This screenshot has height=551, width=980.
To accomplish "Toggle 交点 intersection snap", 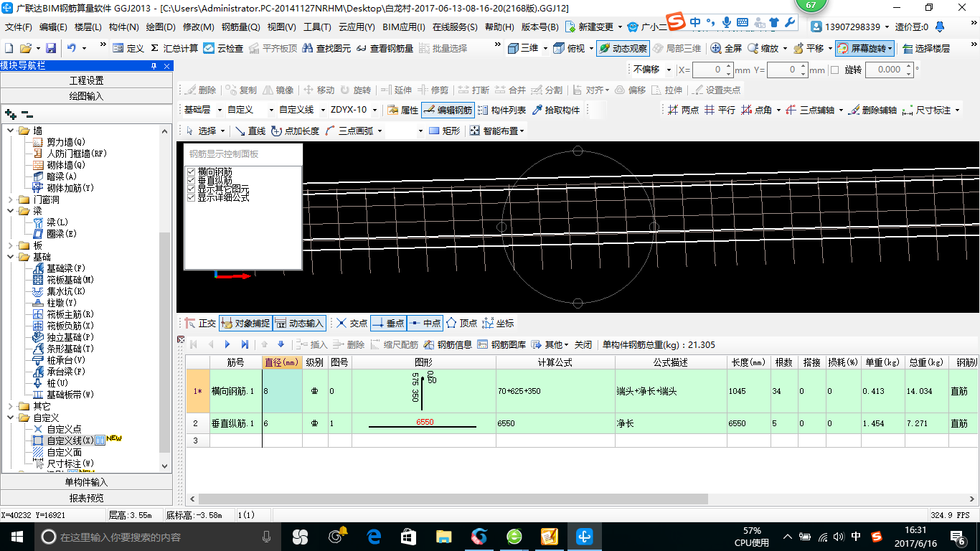I will click(x=352, y=324).
